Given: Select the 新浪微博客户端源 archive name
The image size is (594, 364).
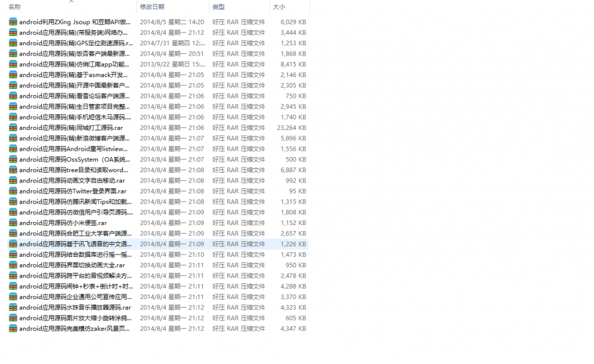Looking at the screenshot, I should (x=75, y=139).
